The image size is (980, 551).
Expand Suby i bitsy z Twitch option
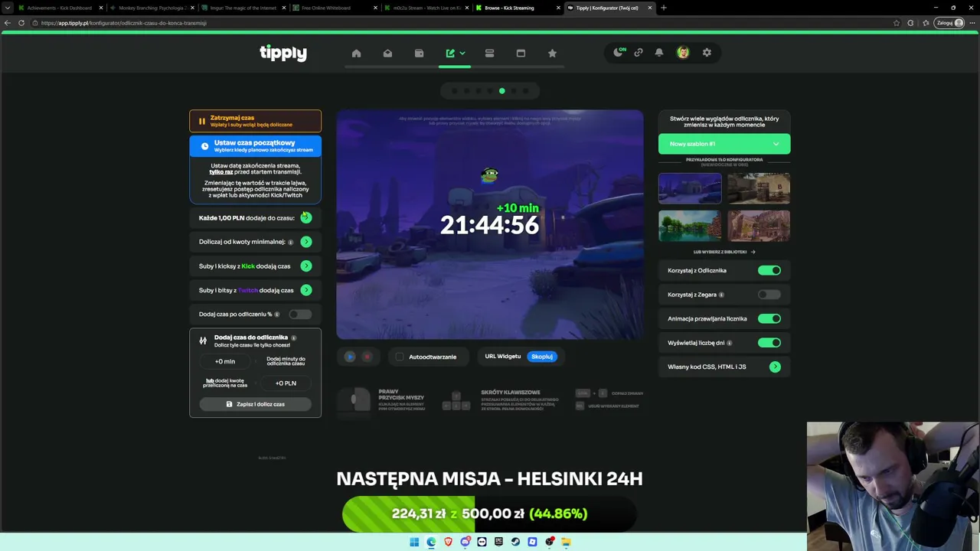click(x=306, y=290)
